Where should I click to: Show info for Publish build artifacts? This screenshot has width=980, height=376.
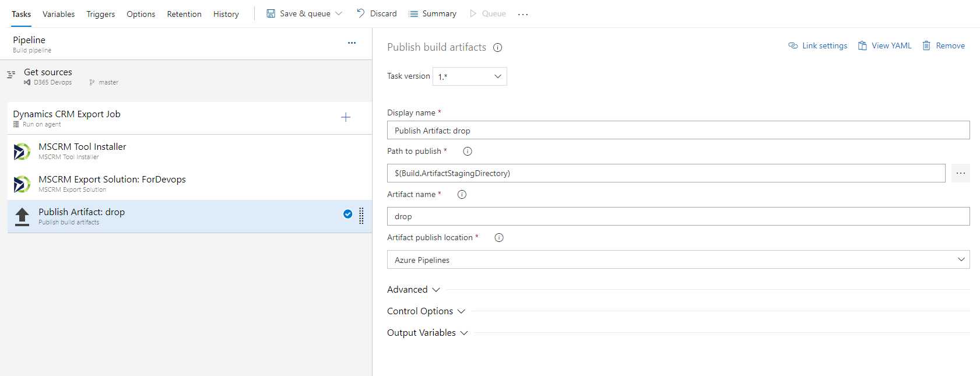[498, 48]
